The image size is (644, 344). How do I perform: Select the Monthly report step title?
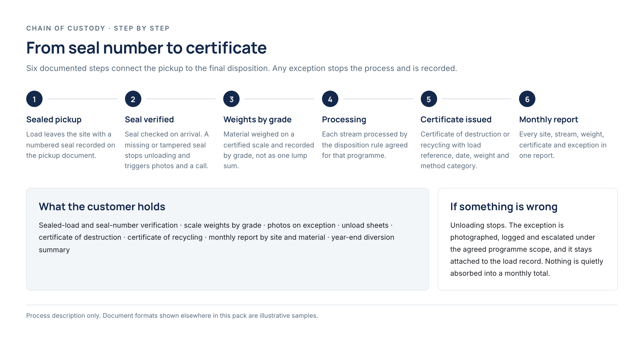pyautogui.click(x=548, y=120)
